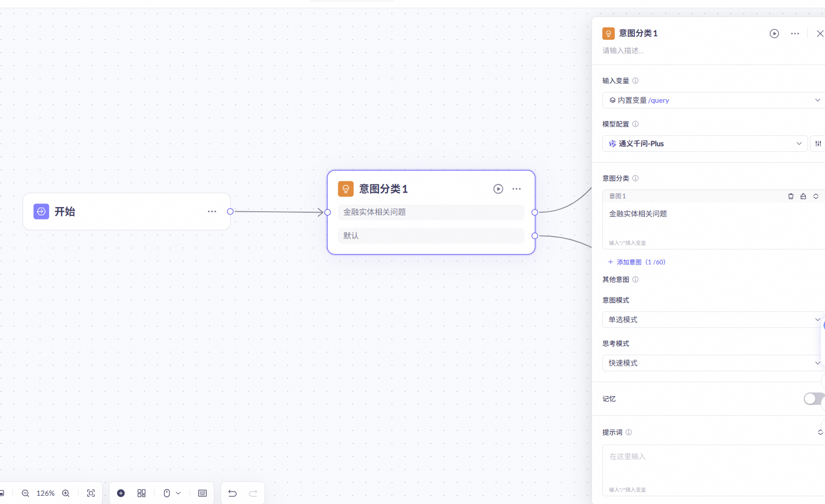Click 添加意图 (1/60) to add an intent
825x504 pixels.
coord(636,262)
